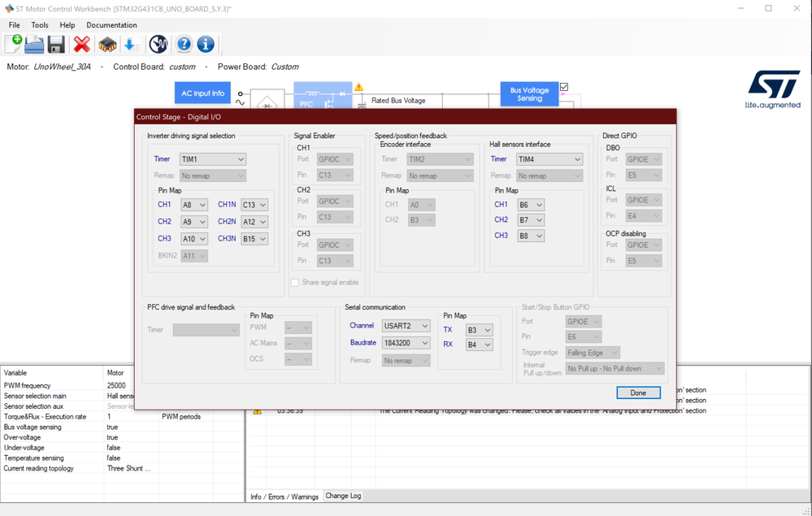
Task: Click the AC Input Info block
Action: [202, 93]
